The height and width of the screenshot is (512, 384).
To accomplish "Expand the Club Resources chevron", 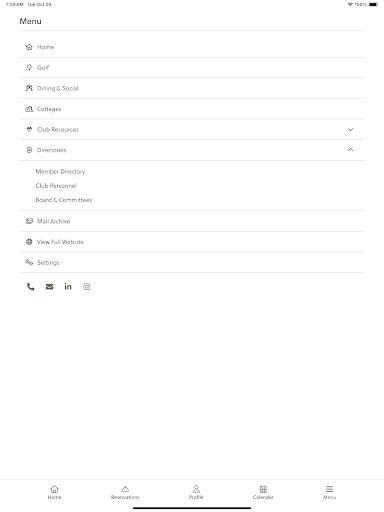I will 350,129.
